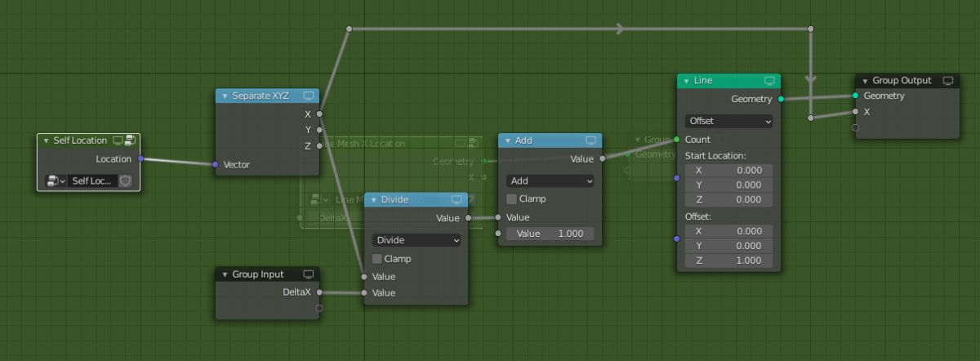This screenshot has height=361, width=980.
Task: Click the X input socket on Group Output
Action: [x=855, y=112]
